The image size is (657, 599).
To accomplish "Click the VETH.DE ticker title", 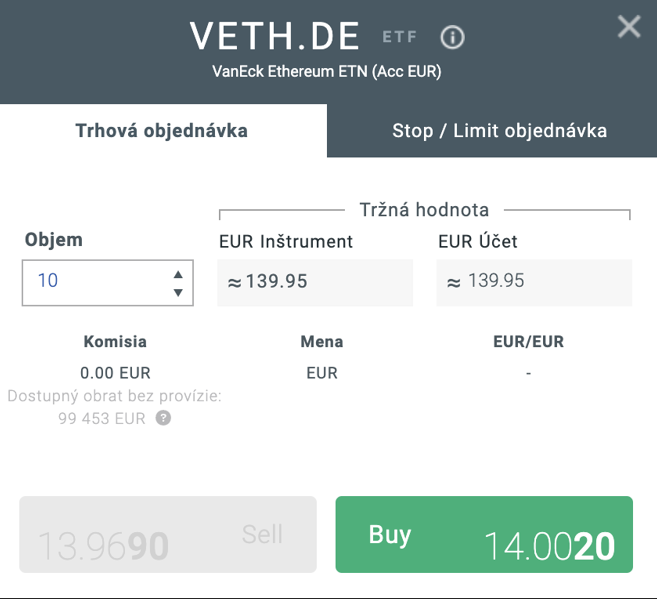I will pyautogui.click(x=275, y=37).
